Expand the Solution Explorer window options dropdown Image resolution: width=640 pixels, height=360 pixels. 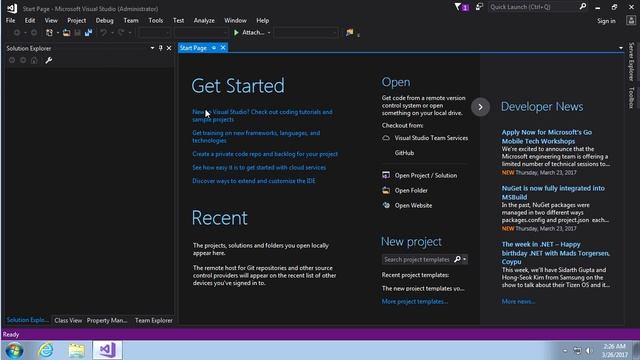tap(152, 48)
